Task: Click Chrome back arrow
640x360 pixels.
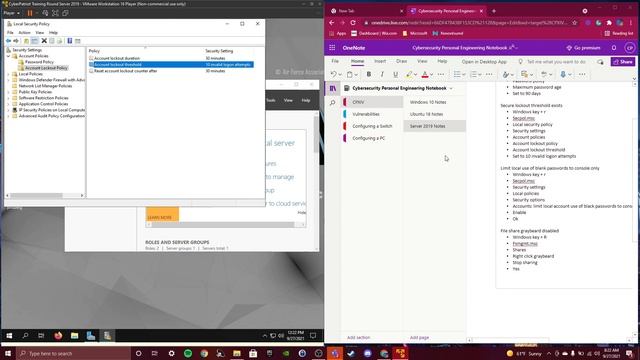Action: point(331,23)
